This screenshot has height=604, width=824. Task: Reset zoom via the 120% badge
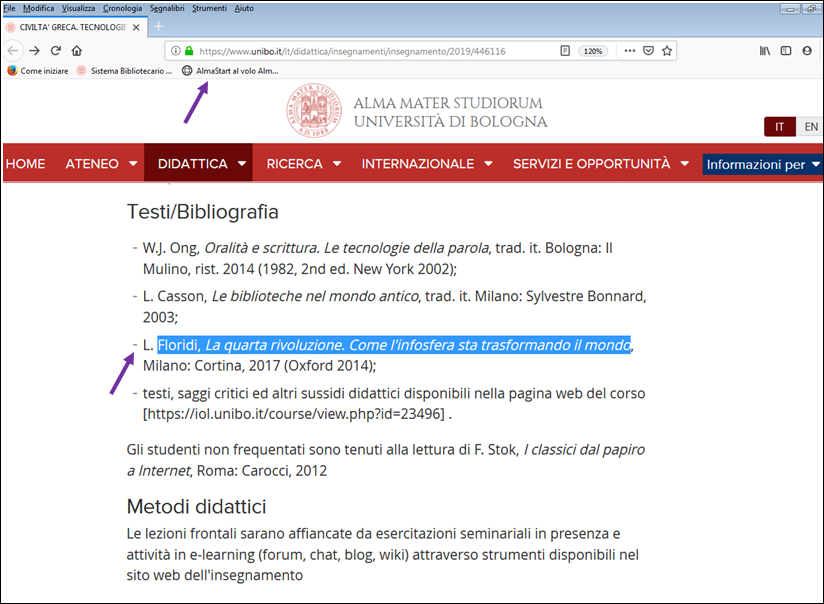593,50
